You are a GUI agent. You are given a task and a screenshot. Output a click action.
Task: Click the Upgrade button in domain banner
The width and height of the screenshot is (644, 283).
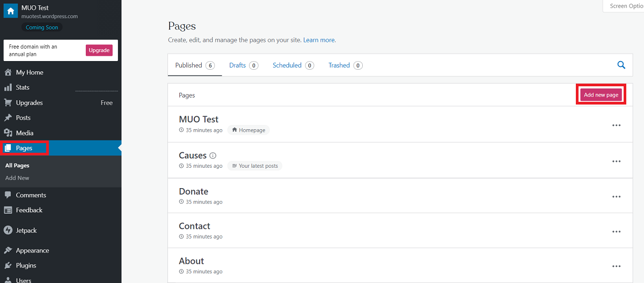[x=99, y=50]
